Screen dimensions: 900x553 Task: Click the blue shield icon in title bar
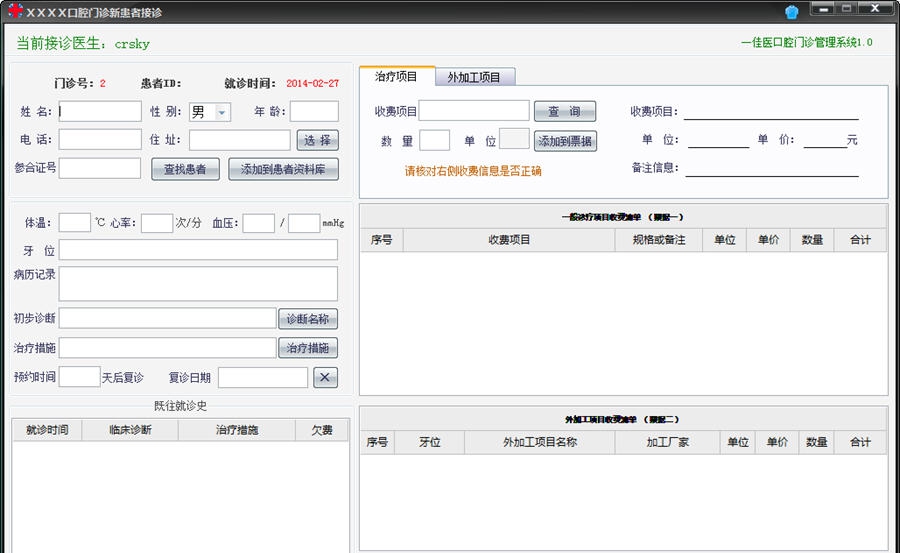(792, 12)
